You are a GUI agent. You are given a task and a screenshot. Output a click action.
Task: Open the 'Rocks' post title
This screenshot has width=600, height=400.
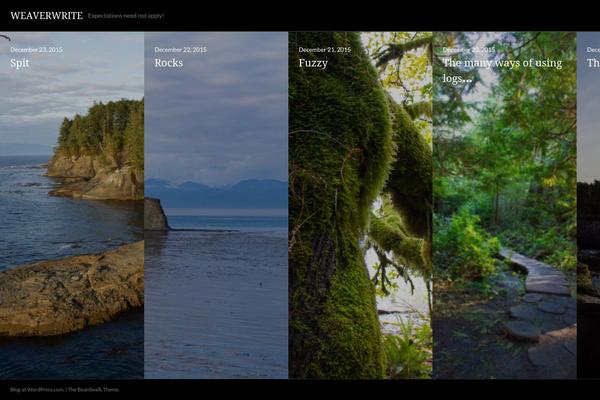tap(169, 63)
